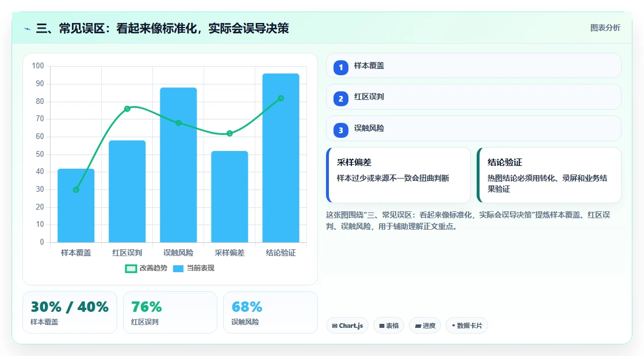
Task: Click the numbered badge 3 for 误触风险
Action: pos(341,130)
